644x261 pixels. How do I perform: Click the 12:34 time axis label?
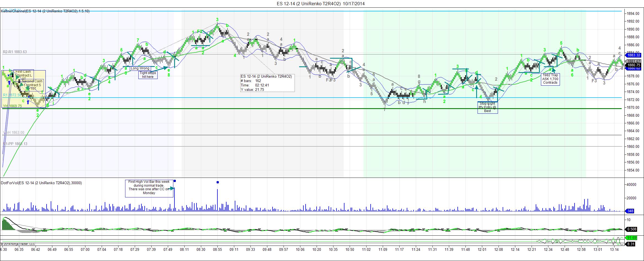(548, 249)
